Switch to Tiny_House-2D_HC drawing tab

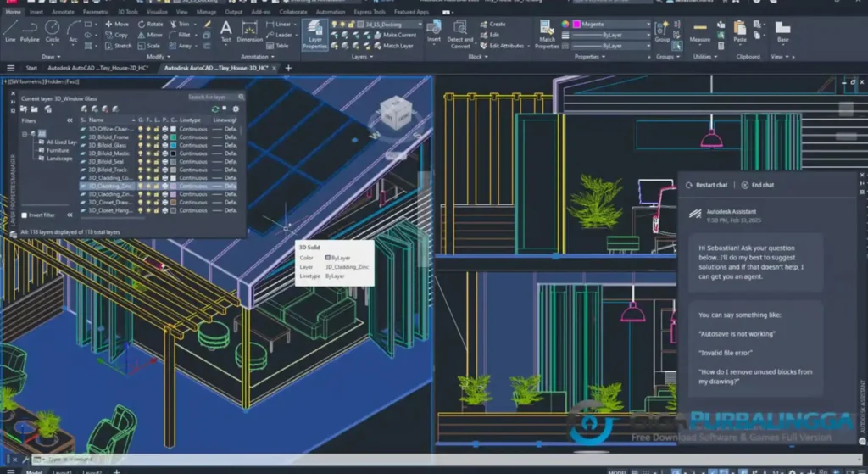[x=98, y=68]
